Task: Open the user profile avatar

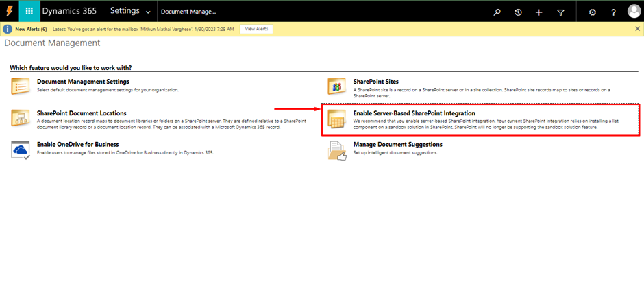Action: tap(634, 12)
